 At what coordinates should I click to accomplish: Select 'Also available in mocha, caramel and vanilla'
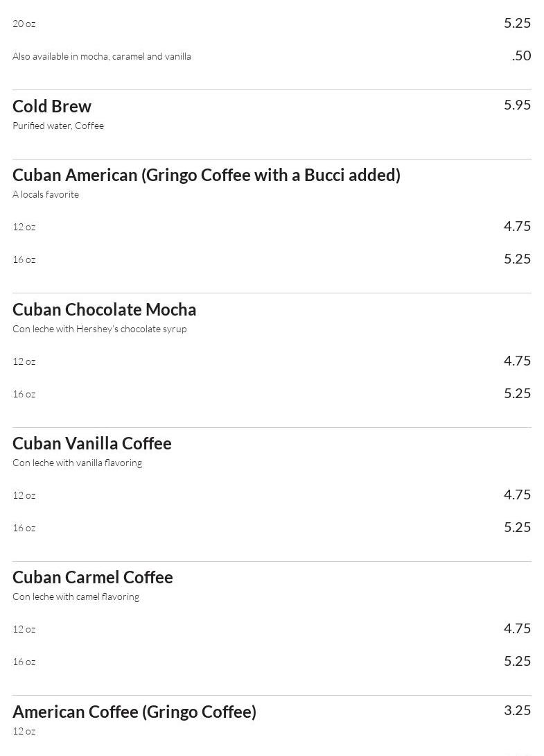[102, 56]
